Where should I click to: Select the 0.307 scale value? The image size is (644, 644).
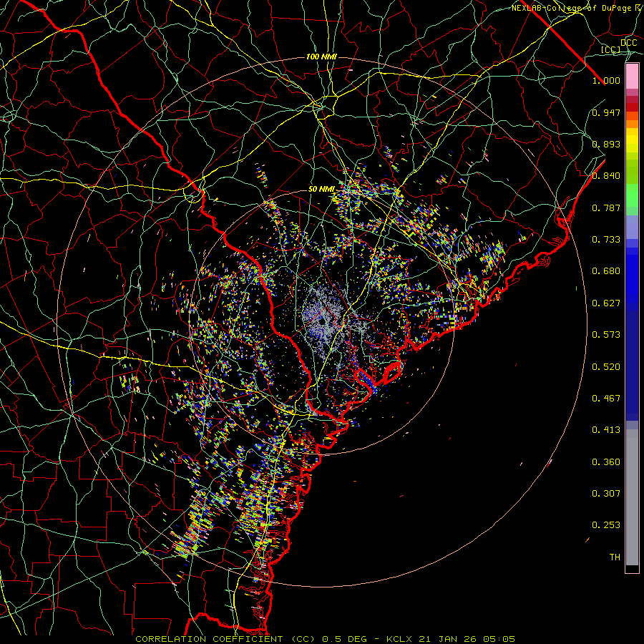(606, 494)
